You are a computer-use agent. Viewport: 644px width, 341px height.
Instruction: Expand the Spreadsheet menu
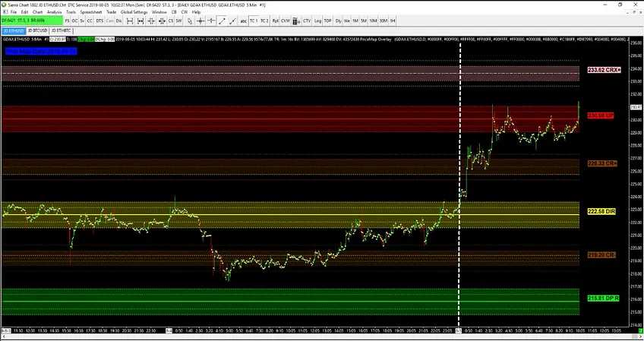(x=91, y=12)
